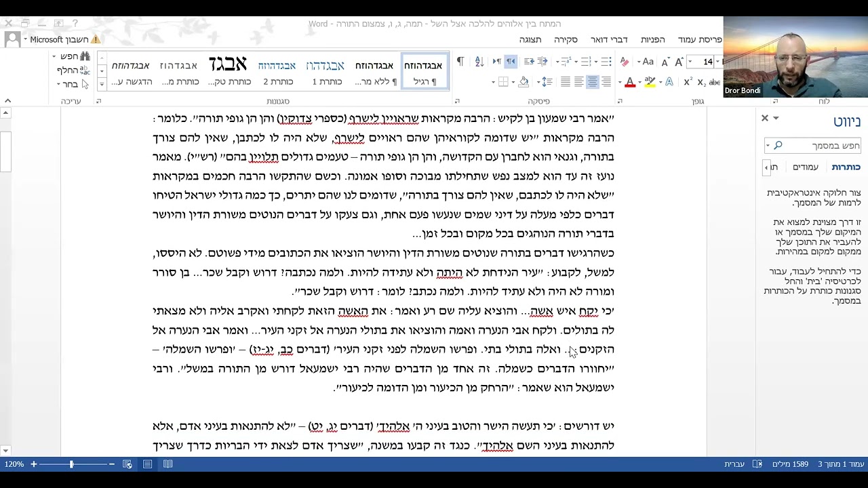Image resolution: width=868 pixels, height=488 pixels.
Task: Click the increase indent icon
Action: coord(529,61)
